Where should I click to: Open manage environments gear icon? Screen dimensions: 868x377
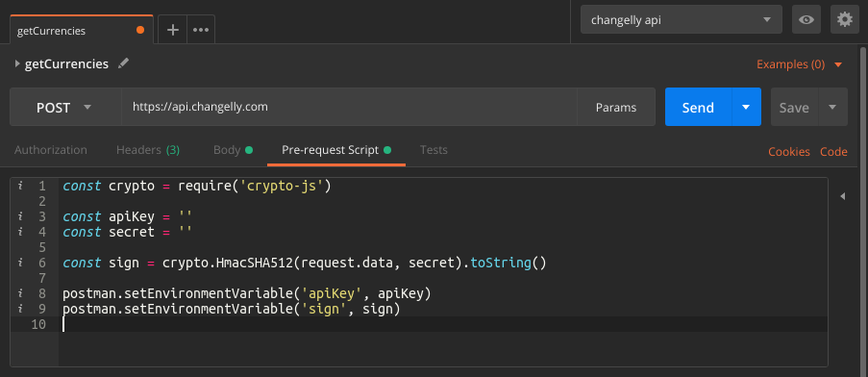click(x=845, y=20)
